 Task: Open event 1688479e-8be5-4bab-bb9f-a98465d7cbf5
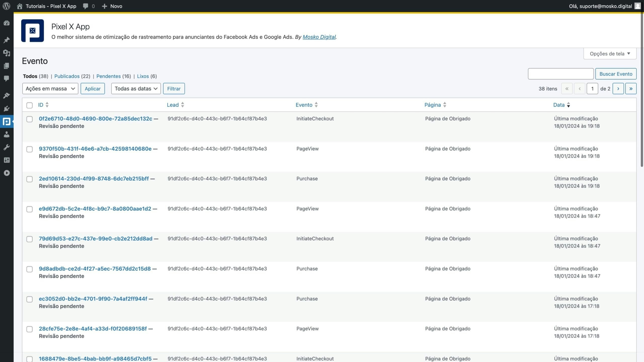[x=95, y=359]
